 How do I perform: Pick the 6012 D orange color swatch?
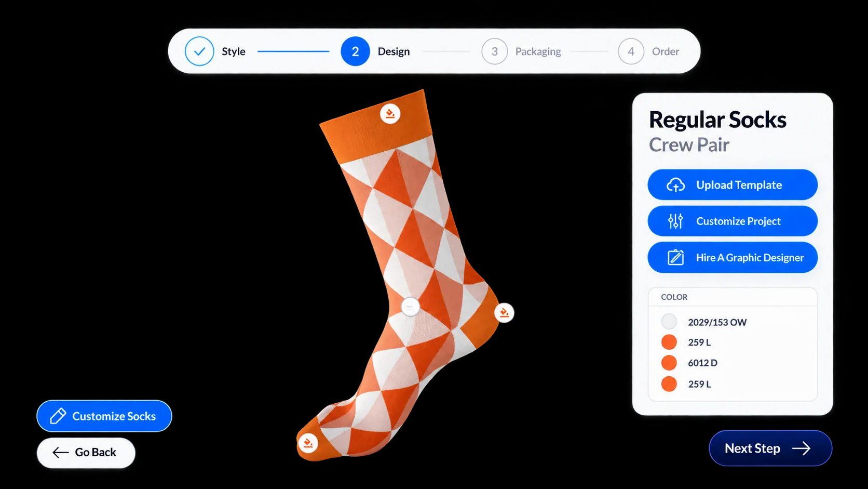coord(669,363)
